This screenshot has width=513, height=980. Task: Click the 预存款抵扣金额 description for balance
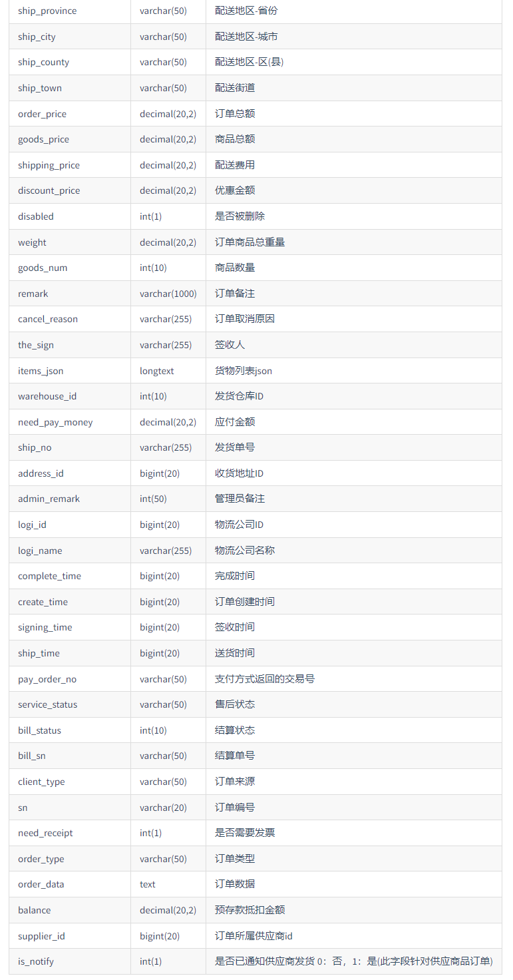tap(250, 910)
